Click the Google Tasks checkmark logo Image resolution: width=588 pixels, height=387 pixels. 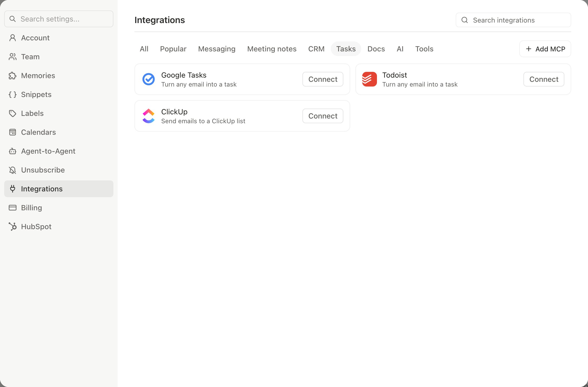pos(149,79)
